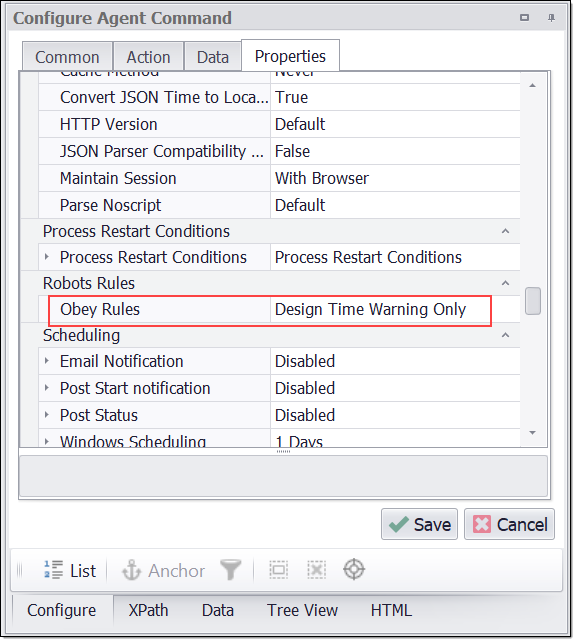Click the crosshair target icon

pos(354,570)
